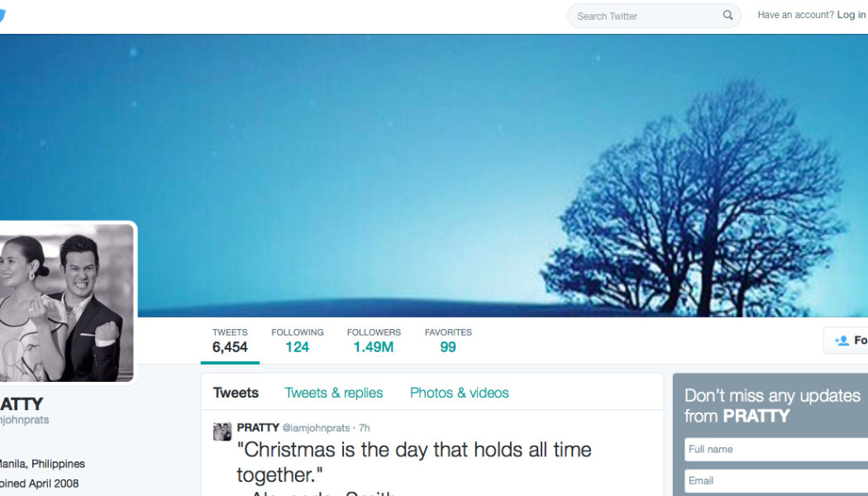Open the Favorites 99 list
Screen dimensions: 868x496
click(448, 341)
